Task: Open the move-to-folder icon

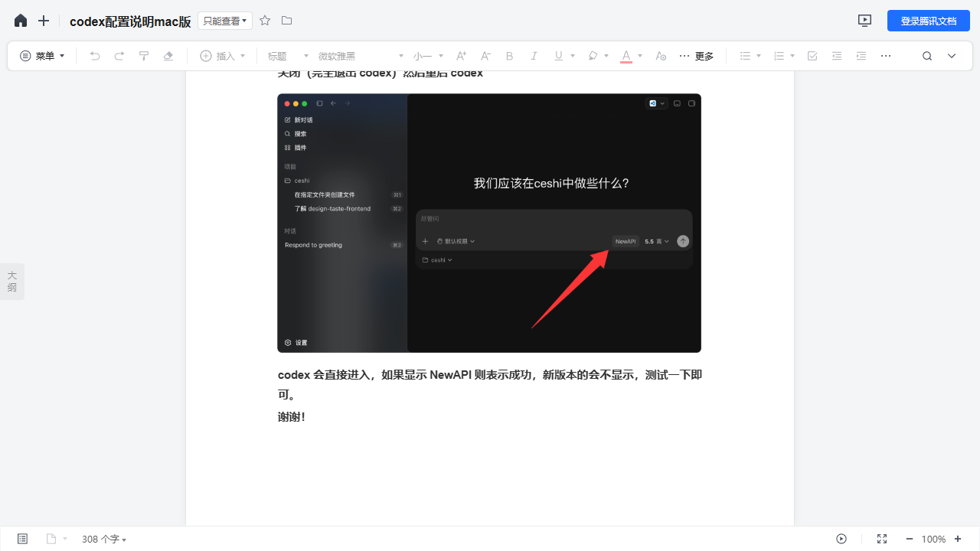Action: 286,21
